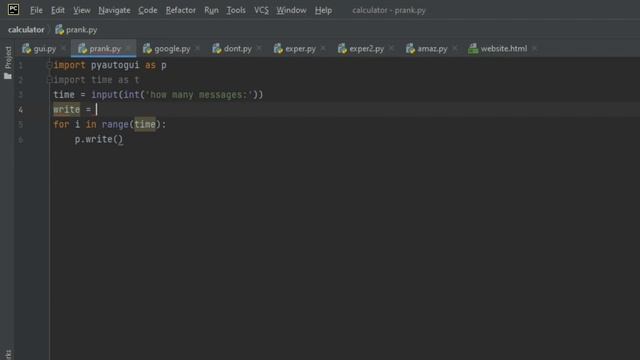Click the Python file icon on amaz.py tab

[410, 49]
